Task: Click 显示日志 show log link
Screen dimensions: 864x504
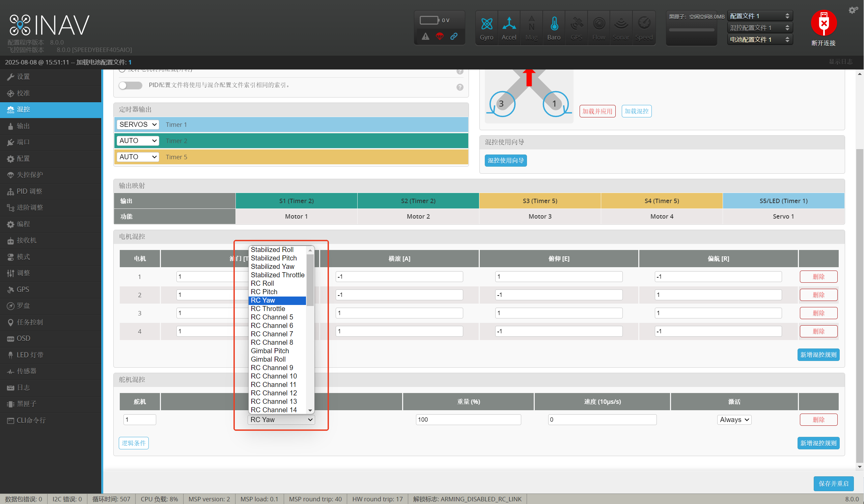Action: [841, 62]
